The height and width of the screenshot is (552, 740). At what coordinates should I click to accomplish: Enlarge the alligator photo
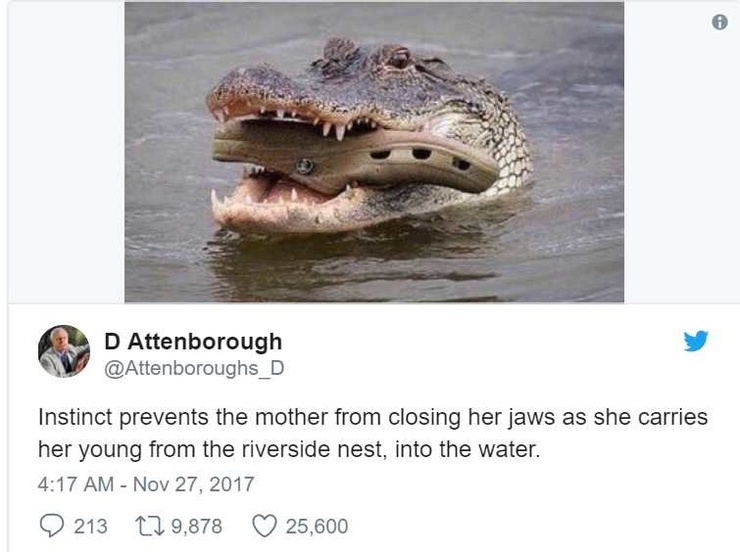374,151
